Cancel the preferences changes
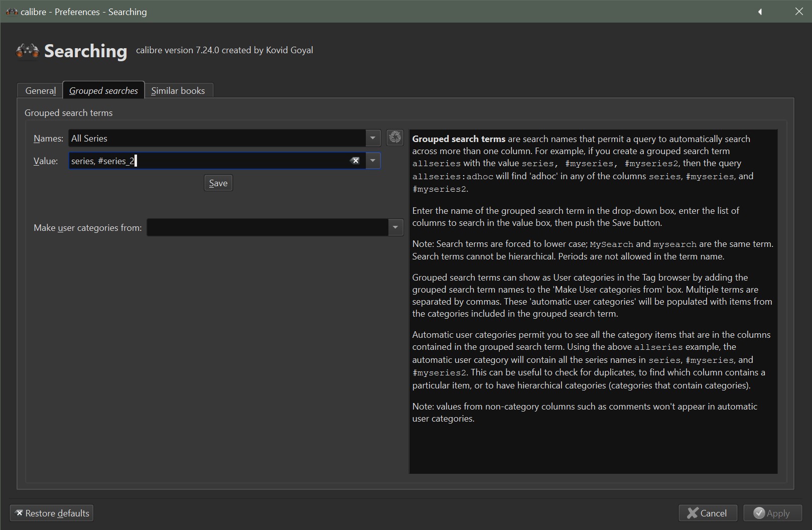Viewport: 812px width, 530px height. tap(708, 513)
